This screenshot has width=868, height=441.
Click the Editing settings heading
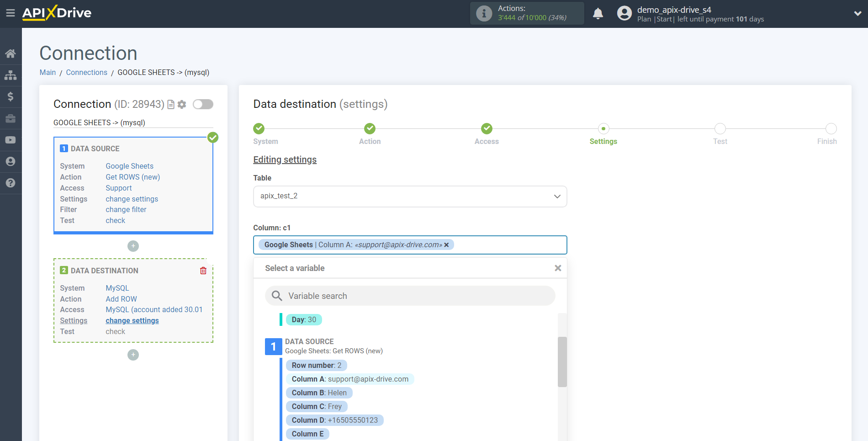(285, 159)
